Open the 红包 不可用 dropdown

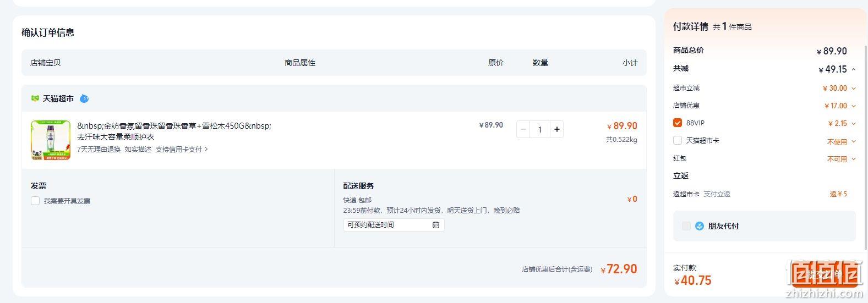[x=842, y=159]
